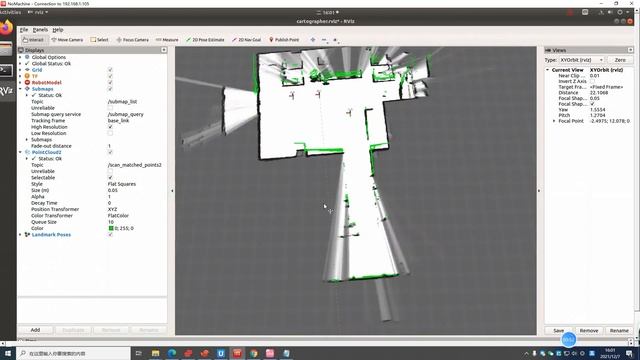Toggle the Grid display checkbox
Screen dimensions: 640x360
[110, 70]
